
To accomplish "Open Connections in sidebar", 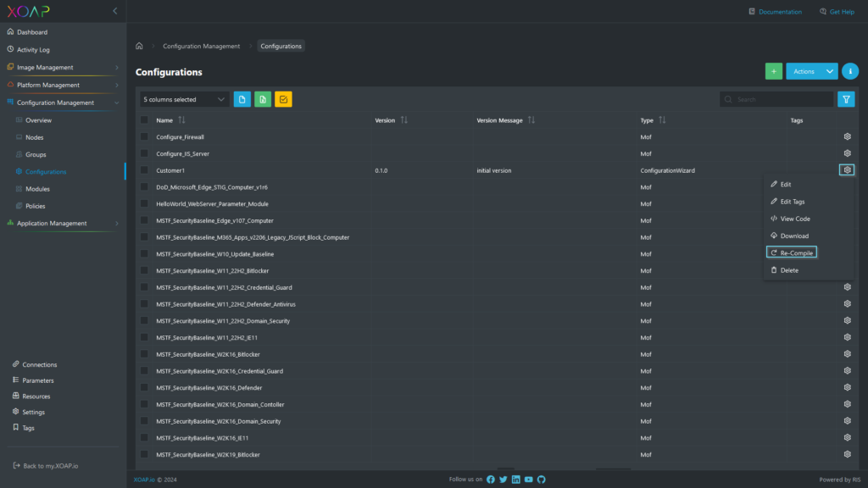I will point(39,364).
